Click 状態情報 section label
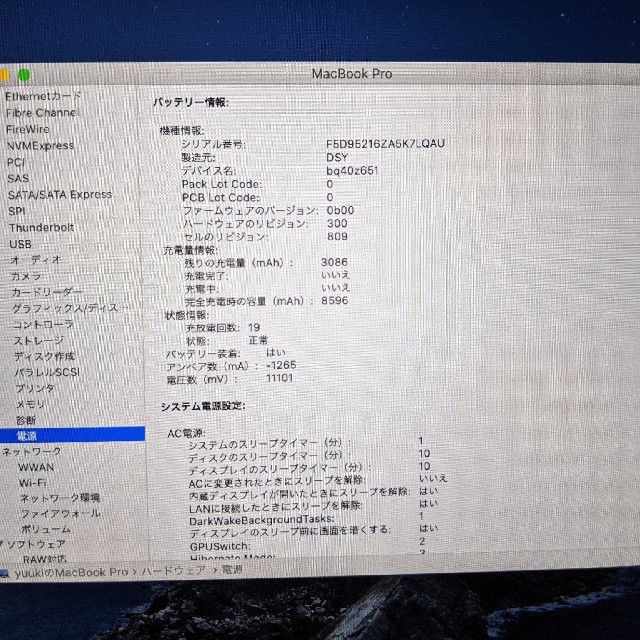The height and width of the screenshot is (640, 640). [187, 315]
